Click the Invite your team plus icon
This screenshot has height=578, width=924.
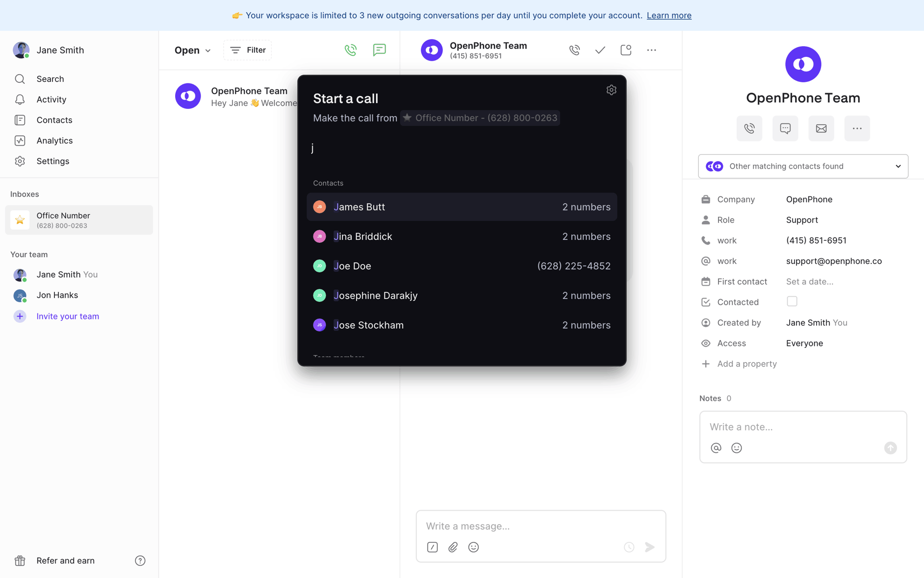pyautogui.click(x=20, y=316)
